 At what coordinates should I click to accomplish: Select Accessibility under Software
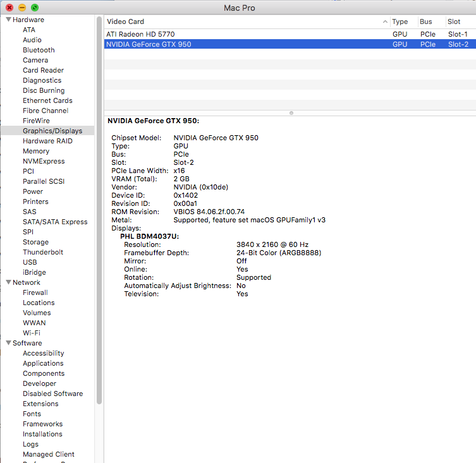click(43, 353)
